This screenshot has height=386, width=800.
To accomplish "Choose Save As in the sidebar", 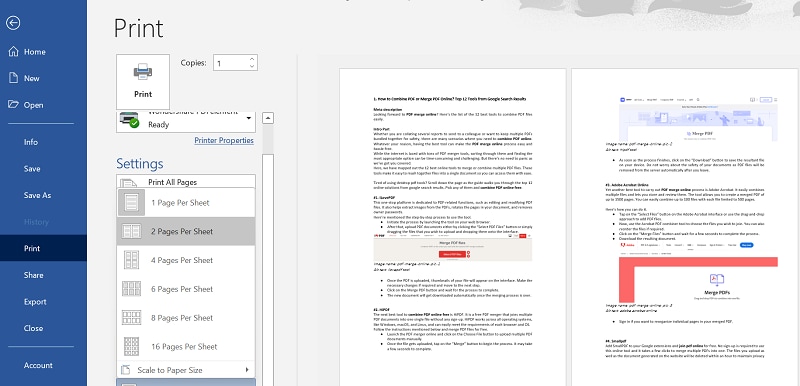I will 37,195.
